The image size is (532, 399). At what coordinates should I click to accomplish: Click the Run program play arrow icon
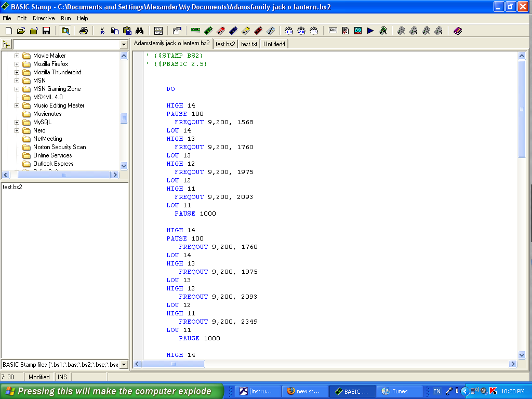[370, 31]
